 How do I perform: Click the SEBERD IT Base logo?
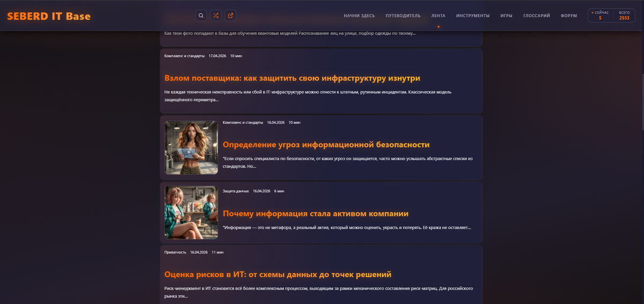coord(49,16)
